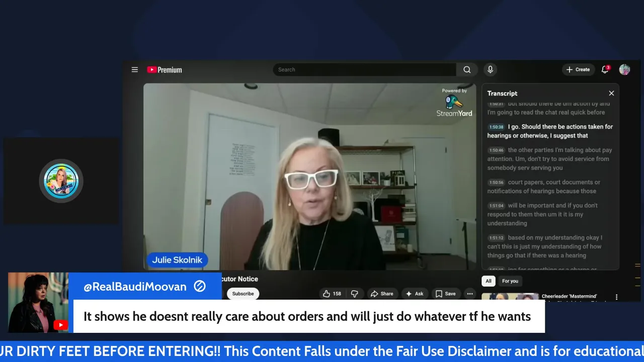The height and width of the screenshot is (362, 644).
Task: Open the Ask AI button
Action: tap(415, 294)
